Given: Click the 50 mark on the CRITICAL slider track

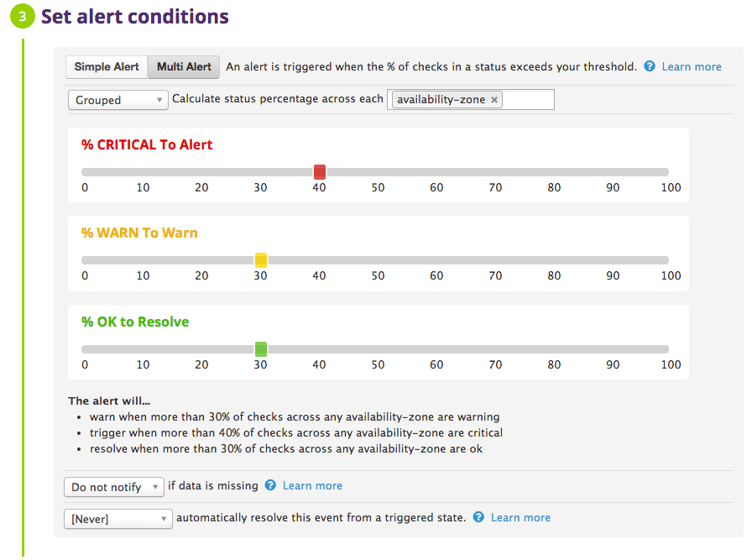Looking at the screenshot, I should [378, 171].
